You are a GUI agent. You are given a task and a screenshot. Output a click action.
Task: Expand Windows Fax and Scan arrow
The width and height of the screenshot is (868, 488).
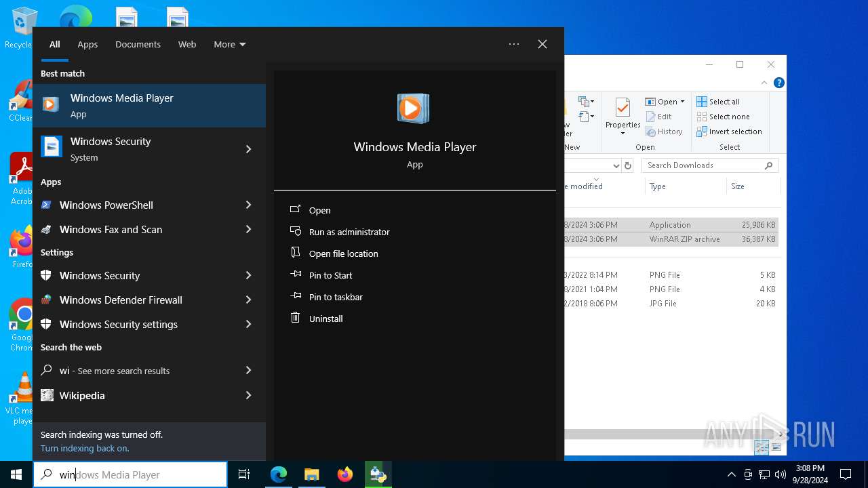tap(248, 229)
